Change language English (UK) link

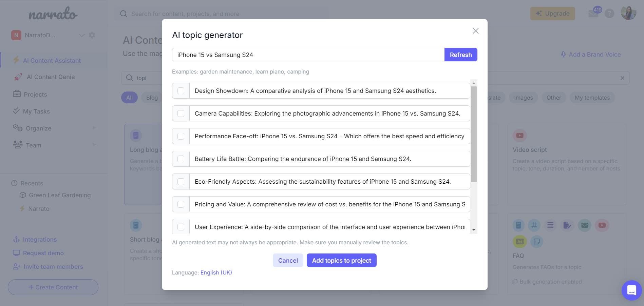(x=216, y=272)
